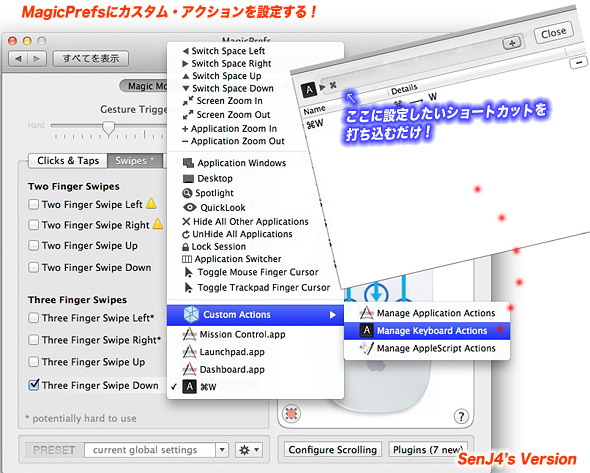The width and height of the screenshot is (590, 473).
Task: Expand the Custom Actions submenu arrow
Action: (333, 315)
